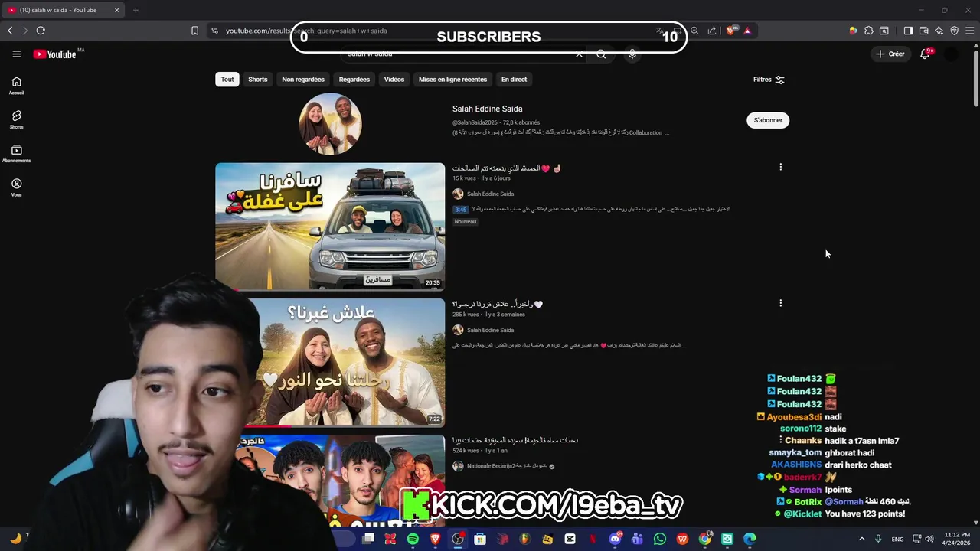Image resolution: width=980 pixels, height=551 pixels.
Task: Open the Salah Eddine Saida channel avatar
Action: (330, 124)
